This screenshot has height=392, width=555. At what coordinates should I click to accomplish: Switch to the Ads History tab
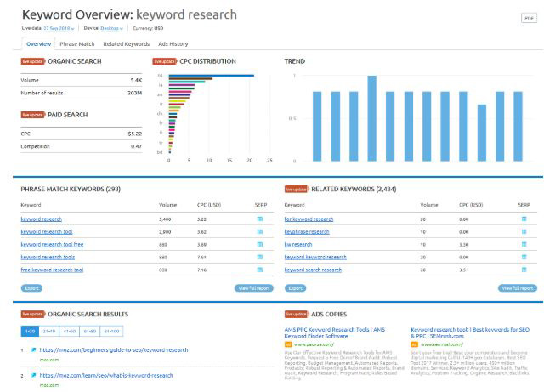tap(173, 44)
